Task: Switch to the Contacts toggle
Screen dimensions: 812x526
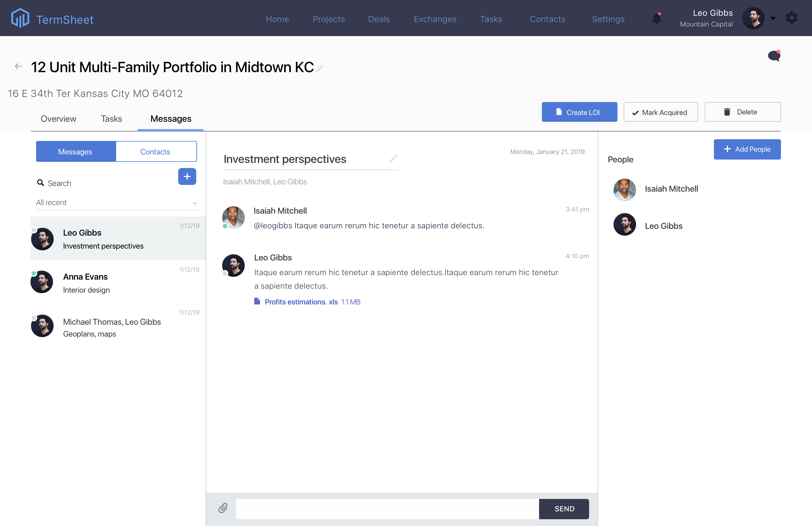Action: 156,152
